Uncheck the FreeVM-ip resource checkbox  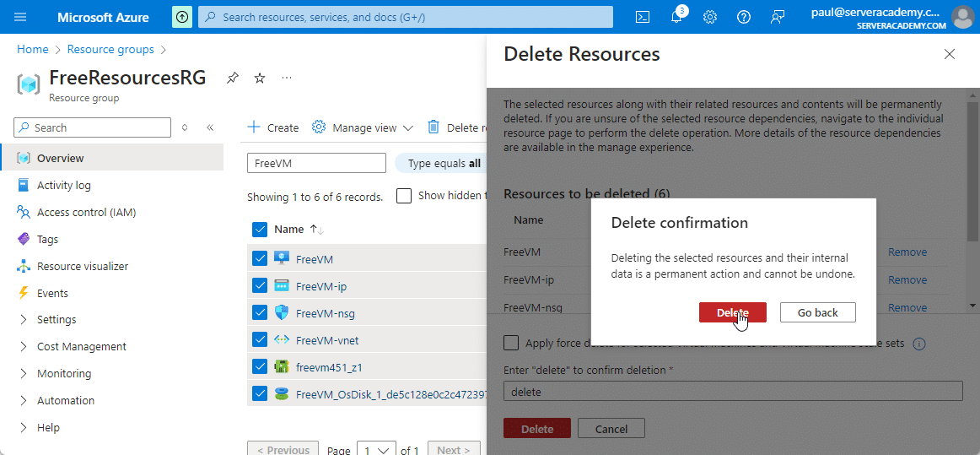[x=260, y=286]
